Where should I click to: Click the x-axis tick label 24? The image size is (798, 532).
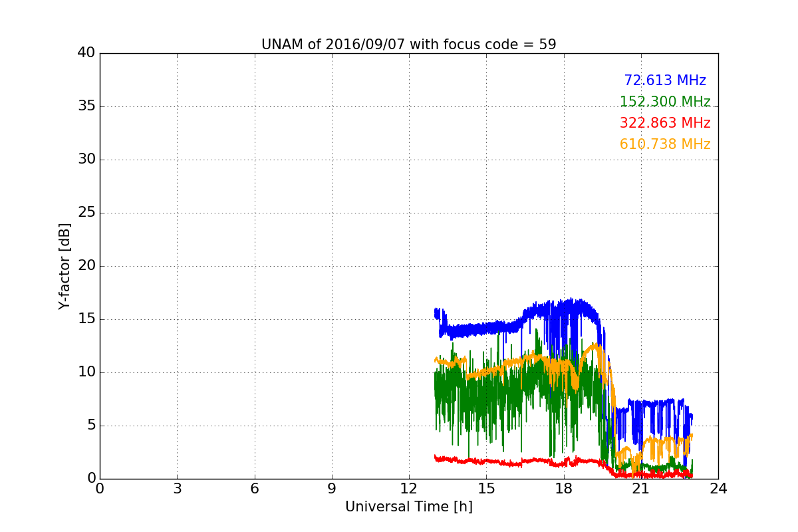[718, 489]
